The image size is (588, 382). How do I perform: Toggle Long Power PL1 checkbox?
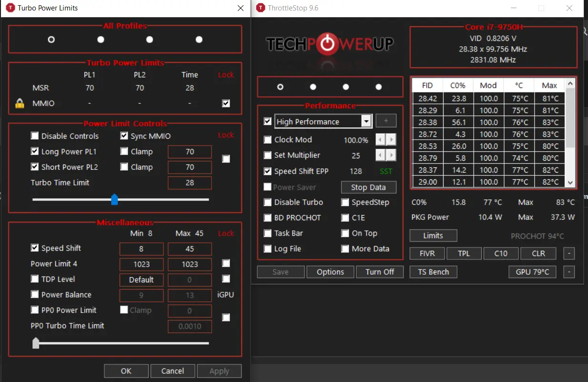coord(35,151)
